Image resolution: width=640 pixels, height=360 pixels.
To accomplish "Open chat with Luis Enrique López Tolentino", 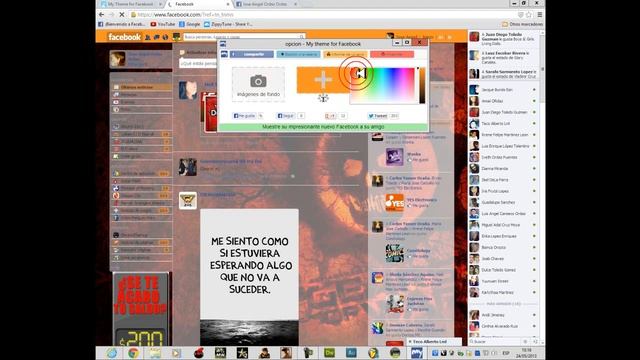I will point(502,146).
